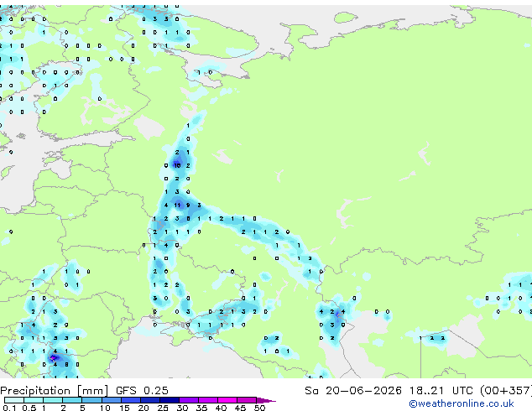This screenshot has height=411, width=532.
Task: Click the legend label '0.1'
Action: coord(9,408)
